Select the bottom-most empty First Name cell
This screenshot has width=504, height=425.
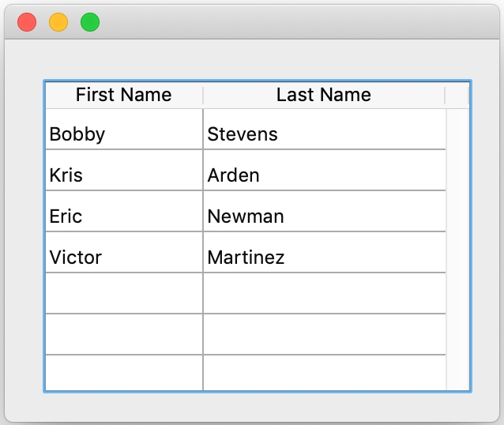[123, 373]
